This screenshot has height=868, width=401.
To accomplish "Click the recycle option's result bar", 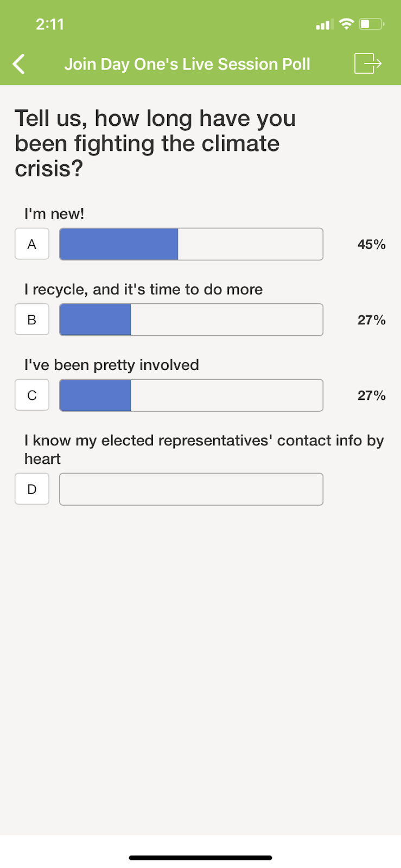I will pos(191,320).
